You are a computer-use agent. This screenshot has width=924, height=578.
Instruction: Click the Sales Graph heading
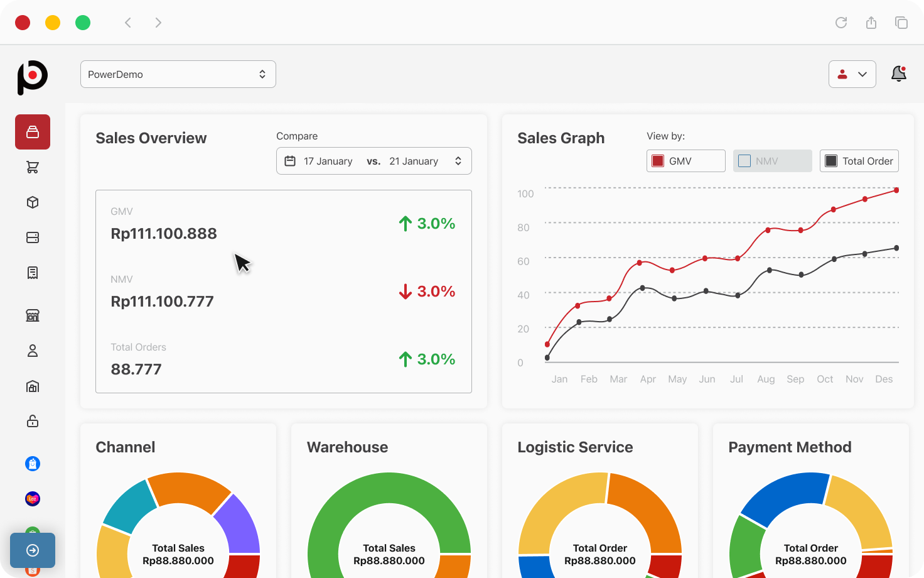point(561,138)
